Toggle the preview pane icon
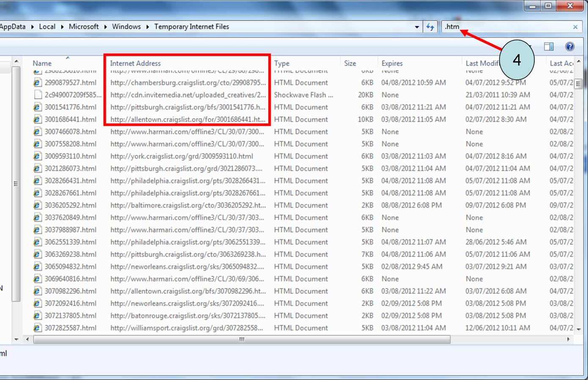Viewport: 588px width, 380px height. pos(549,46)
